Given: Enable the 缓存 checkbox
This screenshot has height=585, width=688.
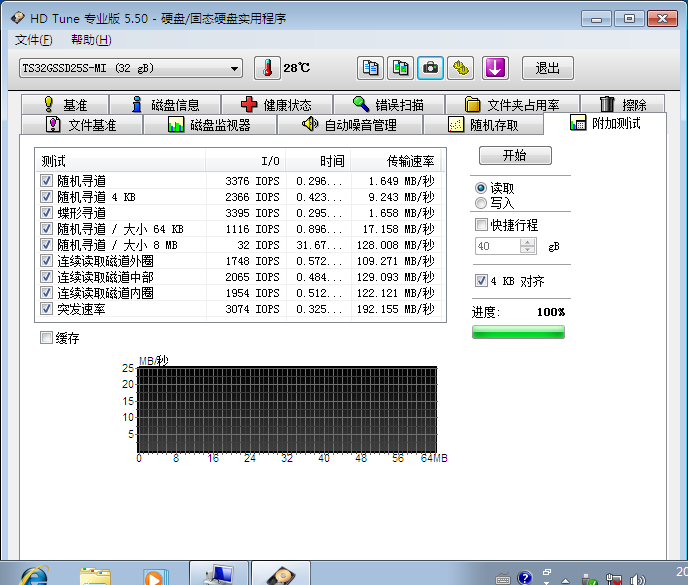Looking at the screenshot, I should (47, 338).
